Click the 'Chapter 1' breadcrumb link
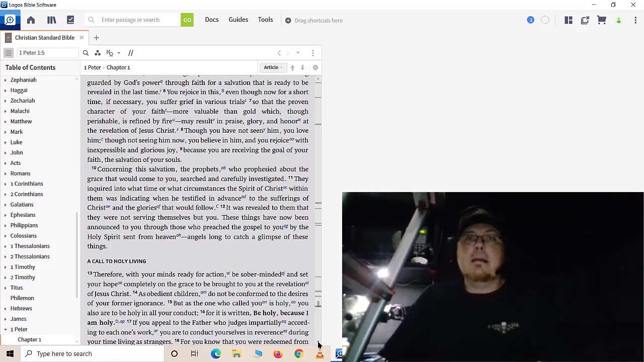This screenshot has height=362, width=644. [118, 67]
